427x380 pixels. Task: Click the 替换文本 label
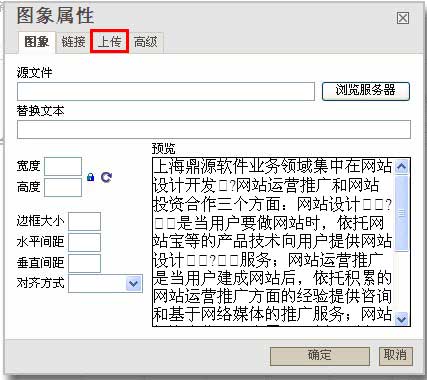point(40,111)
